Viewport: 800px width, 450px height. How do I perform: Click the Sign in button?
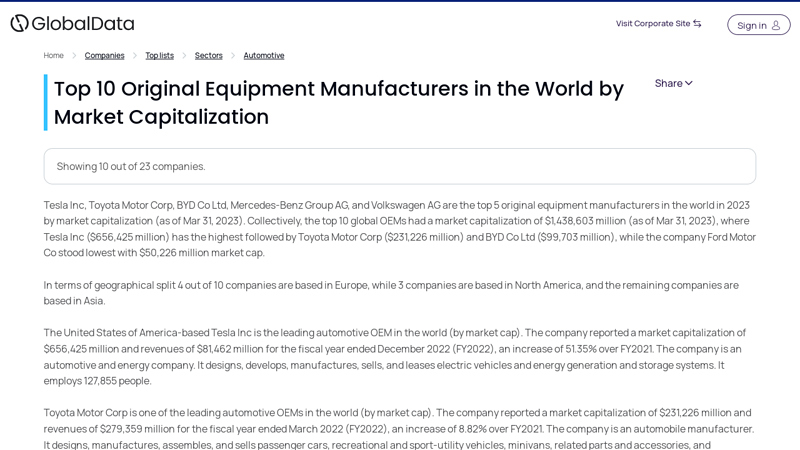pos(759,25)
